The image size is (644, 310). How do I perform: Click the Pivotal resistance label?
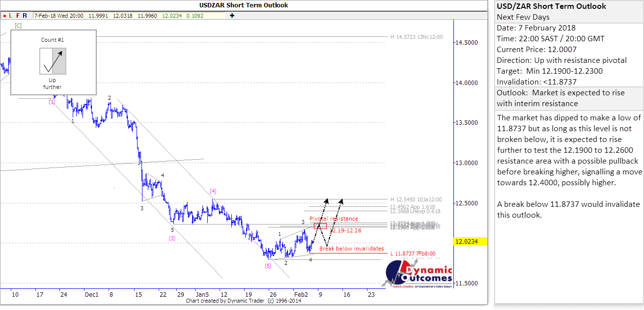point(334,219)
